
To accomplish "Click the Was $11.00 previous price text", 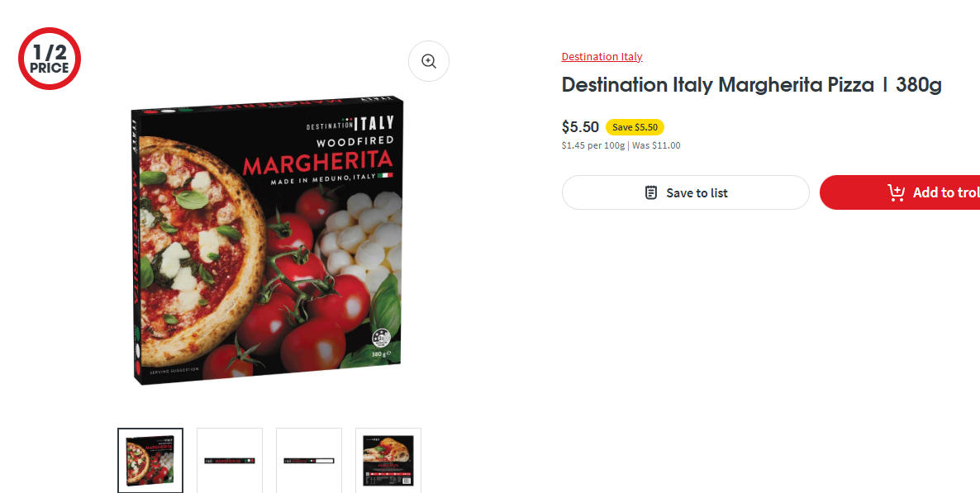I will click(656, 145).
